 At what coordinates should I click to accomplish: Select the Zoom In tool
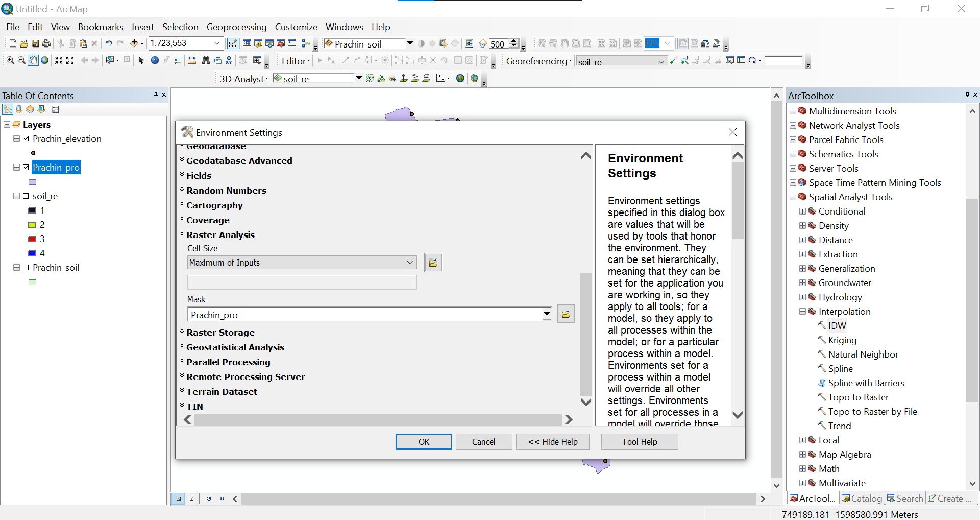tap(10, 60)
